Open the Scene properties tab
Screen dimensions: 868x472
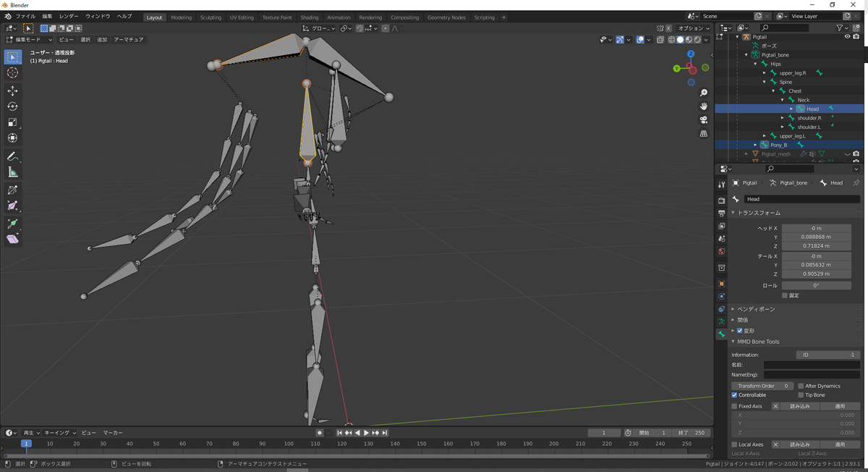click(721, 239)
